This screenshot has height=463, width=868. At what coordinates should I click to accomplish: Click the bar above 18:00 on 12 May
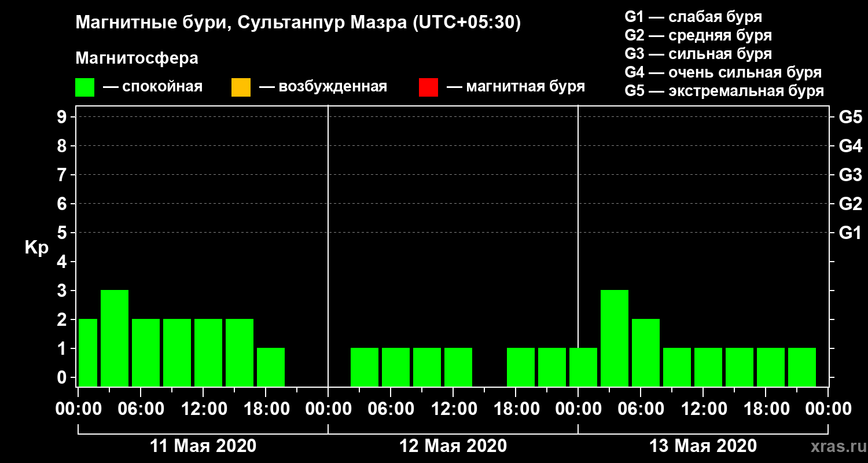click(521, 367)
